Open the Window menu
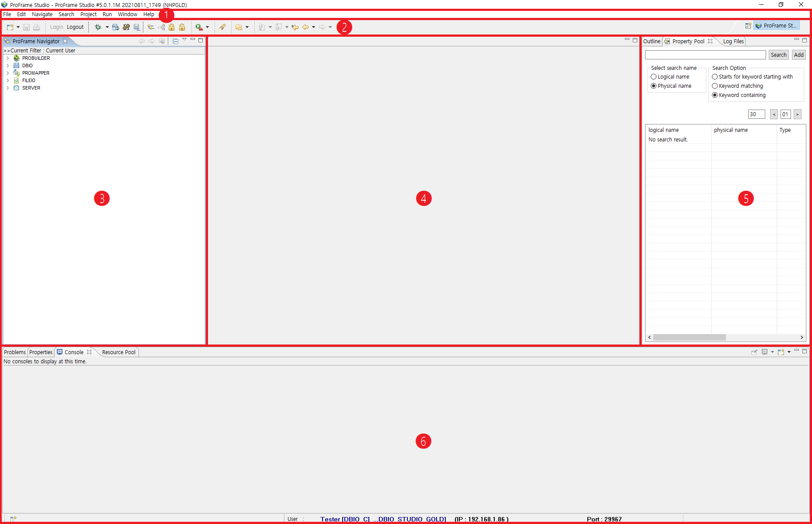The image size is (812, 524). click(127, 14)
